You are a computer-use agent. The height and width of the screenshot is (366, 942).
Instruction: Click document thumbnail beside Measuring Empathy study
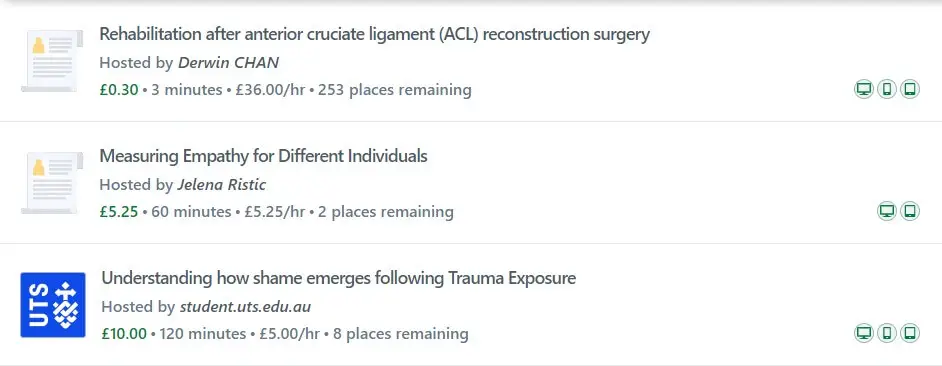point(52,183)
